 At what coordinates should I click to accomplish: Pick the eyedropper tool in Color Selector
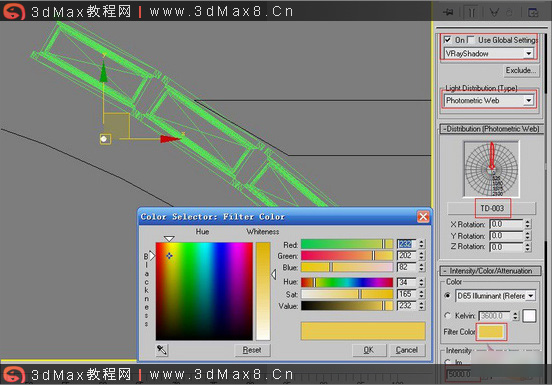[162, 350]
